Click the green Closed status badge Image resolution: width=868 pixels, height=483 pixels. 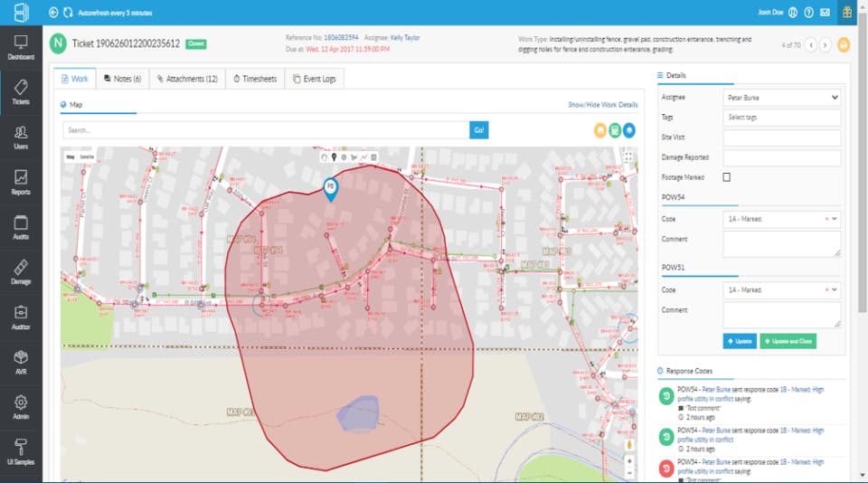(x=196, y=43)
